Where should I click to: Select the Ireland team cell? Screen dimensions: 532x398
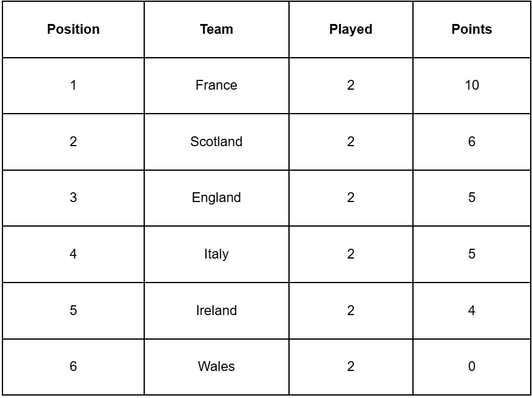tap(216, 311)
